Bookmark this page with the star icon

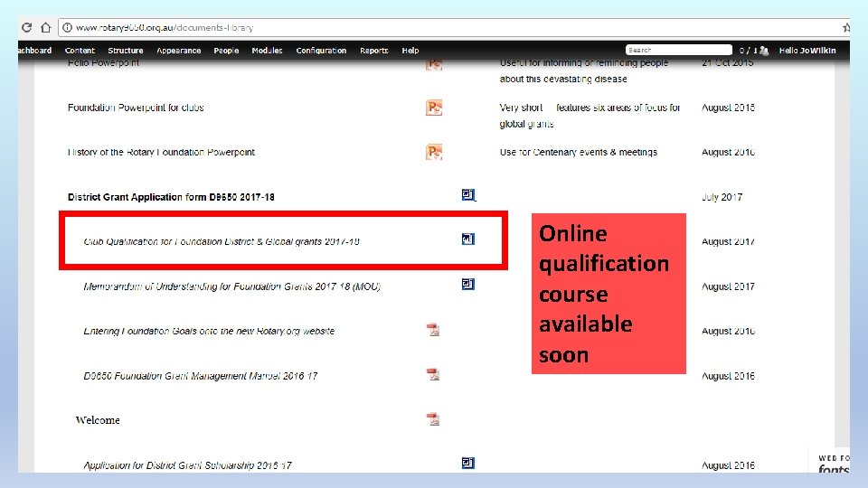846,28
